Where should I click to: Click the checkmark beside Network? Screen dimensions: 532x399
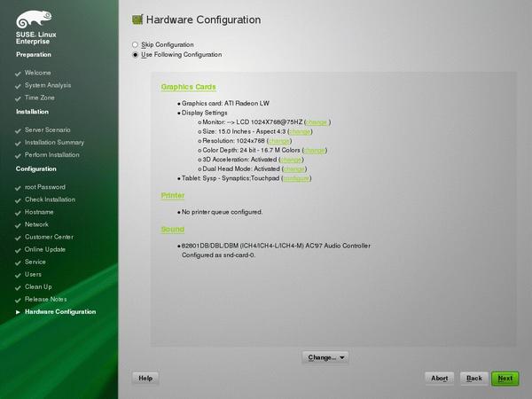click(18, 225)
